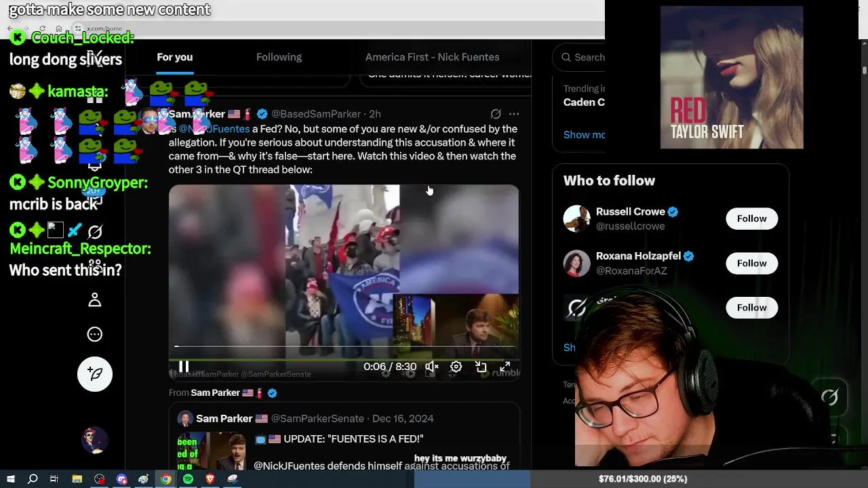This screenshot has height=488, width=868.
Task: Open the @BasedSamParker handle
Action: coord(315,114)
